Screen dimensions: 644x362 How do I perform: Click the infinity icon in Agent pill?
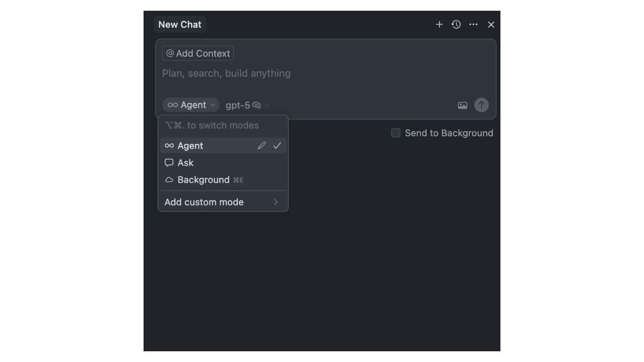pyautogui.click(x=173, y=105)
